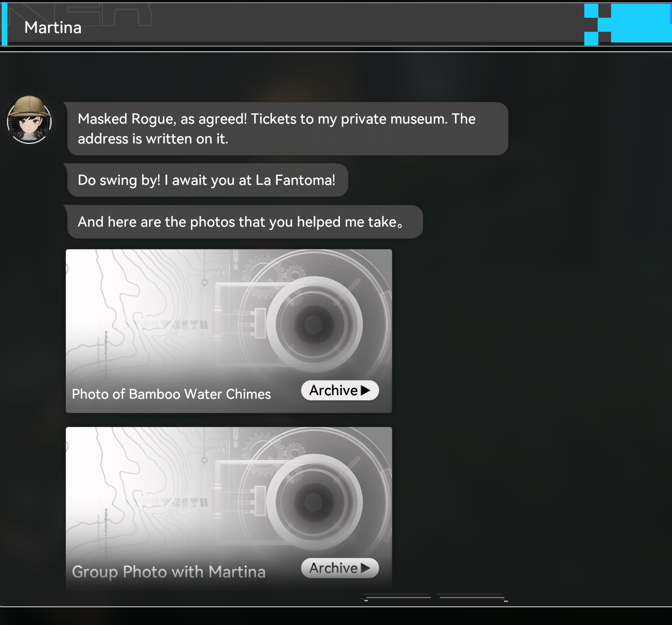672x625 pixels.
Task: Click the Martina contact name in header
Action: [53, 28]
